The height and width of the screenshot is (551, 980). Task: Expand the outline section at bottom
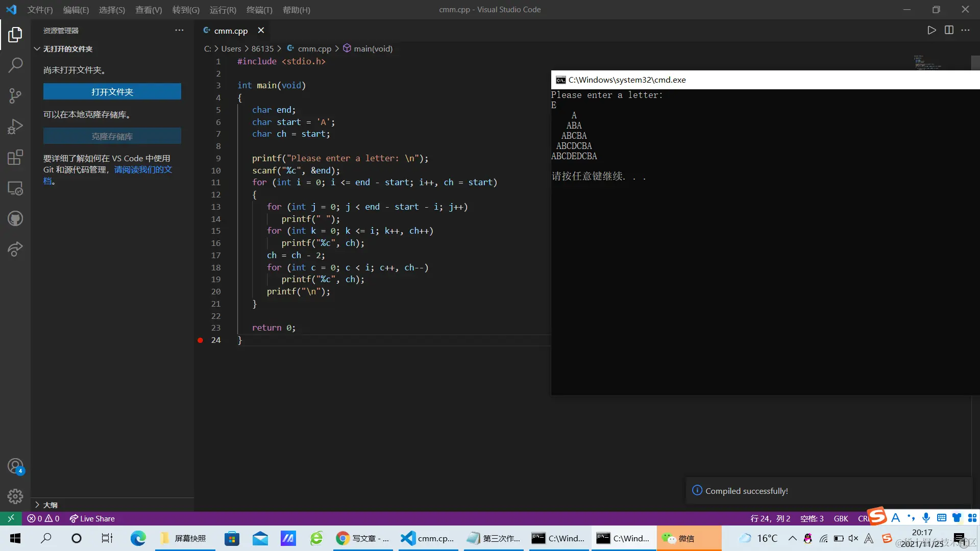click(50, 505)
